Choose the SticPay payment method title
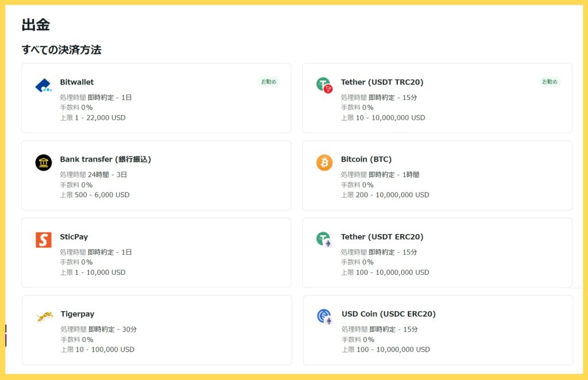The image size is (588, 380). [74, 237]
